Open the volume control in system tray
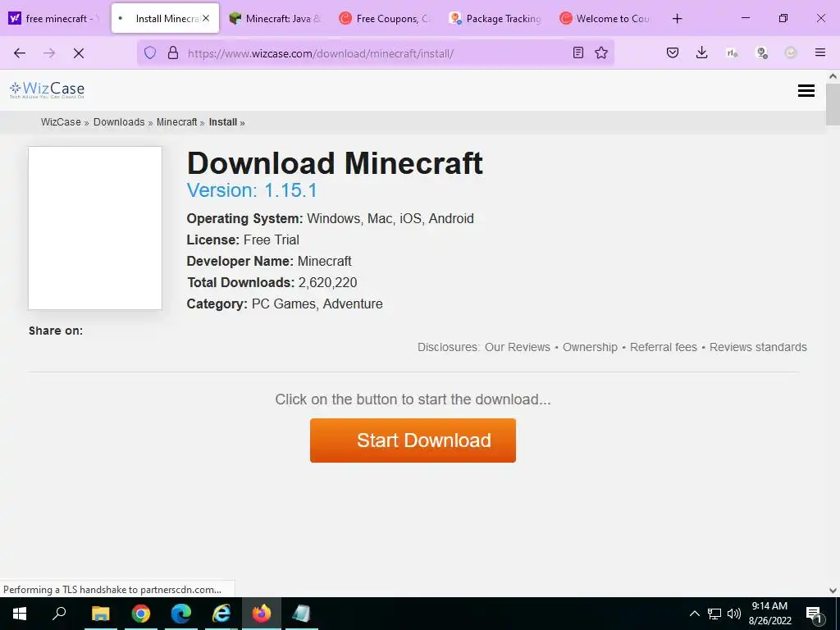Image resolution: width=840 pixels, height=630 pixels. [x=734, y=614]
